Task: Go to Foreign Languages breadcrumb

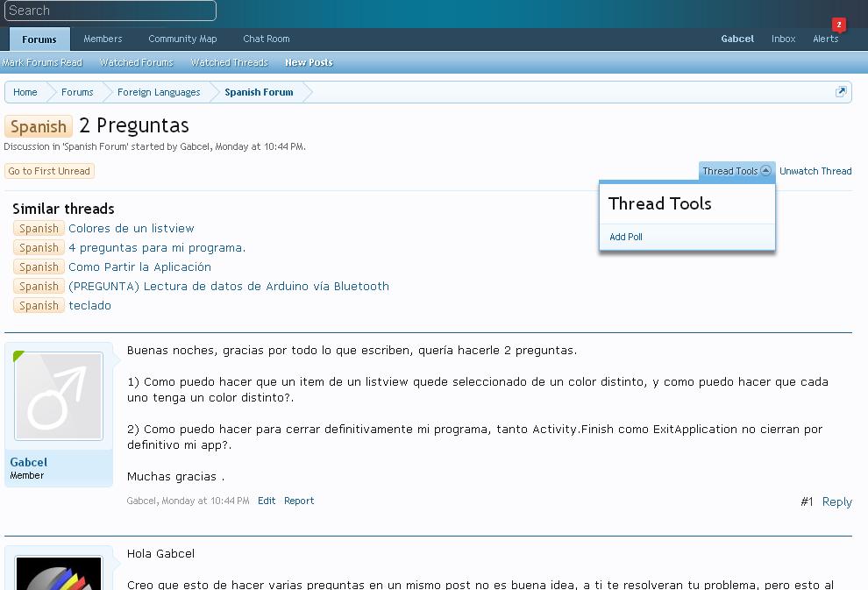Action: [159, 92]
